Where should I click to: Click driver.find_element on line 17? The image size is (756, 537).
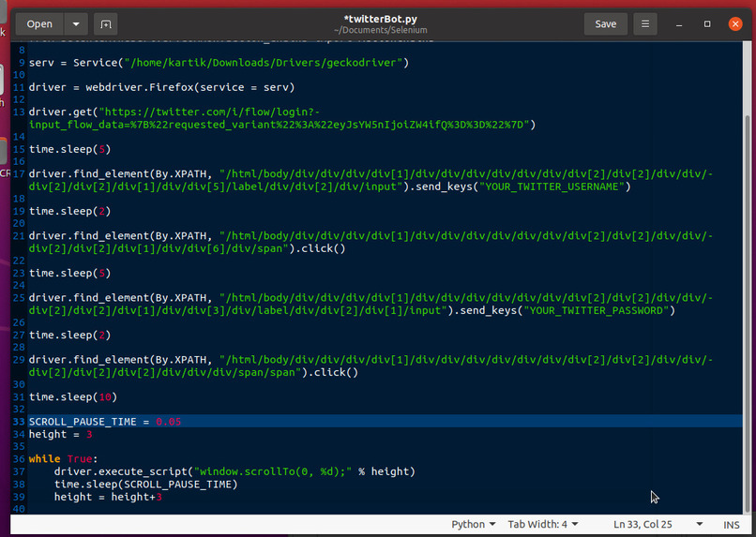(89, 174)
